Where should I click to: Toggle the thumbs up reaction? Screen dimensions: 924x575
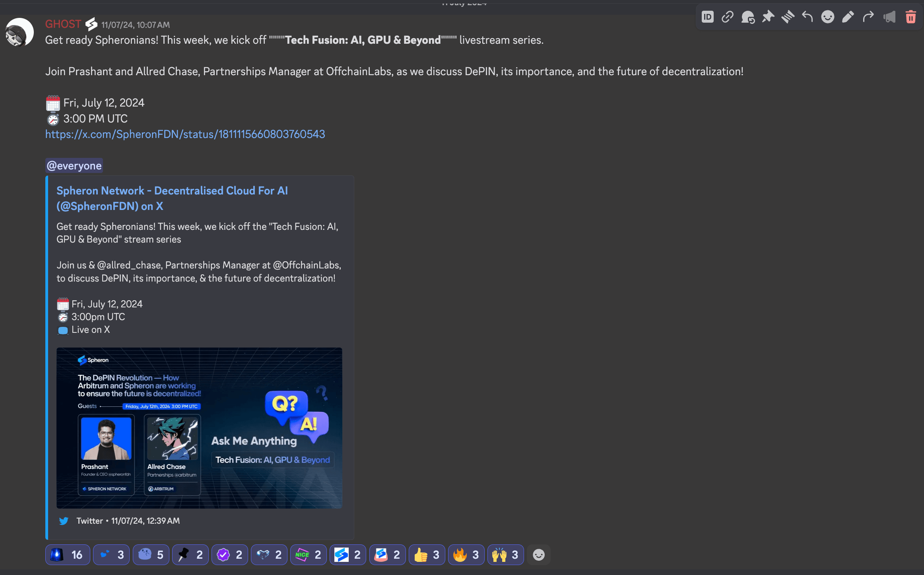[x=427, y=555]
